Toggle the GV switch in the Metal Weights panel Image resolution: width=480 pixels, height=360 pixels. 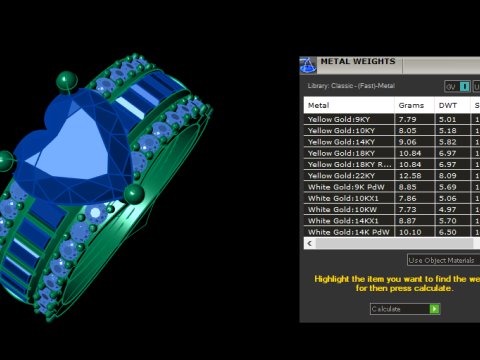click(x=457, y=87)
